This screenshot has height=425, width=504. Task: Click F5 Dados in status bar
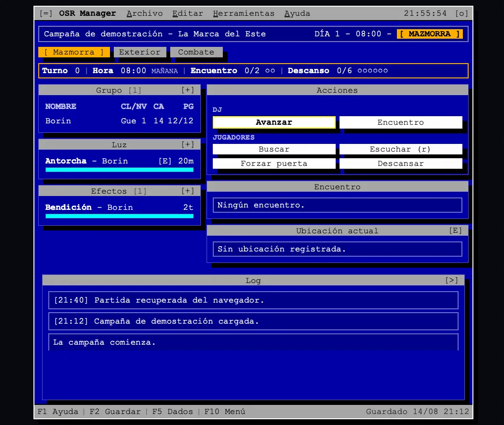coord(173,412)
